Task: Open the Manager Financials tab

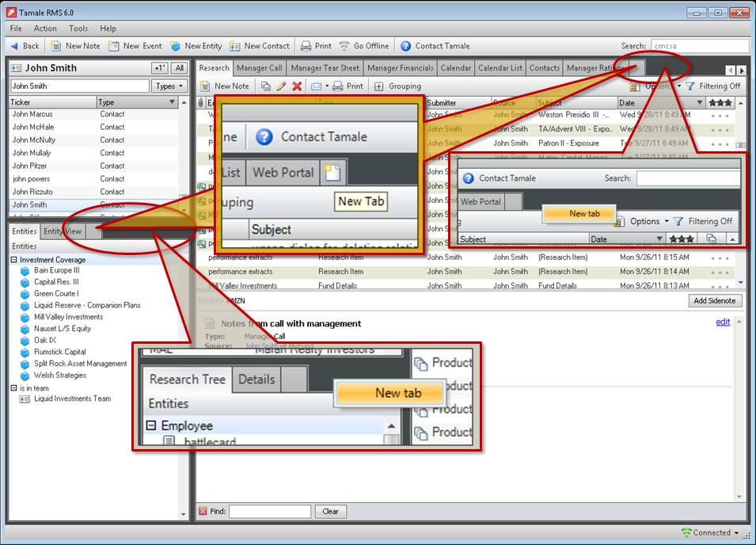Action: (401, 68)
